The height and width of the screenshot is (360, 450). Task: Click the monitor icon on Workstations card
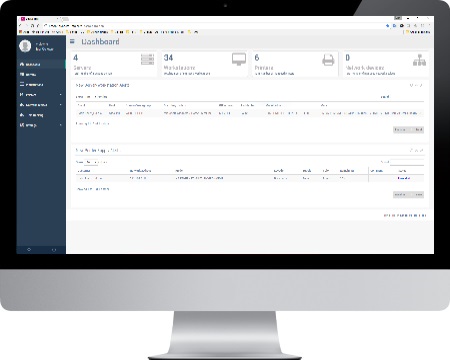click(x=239, y=59)
